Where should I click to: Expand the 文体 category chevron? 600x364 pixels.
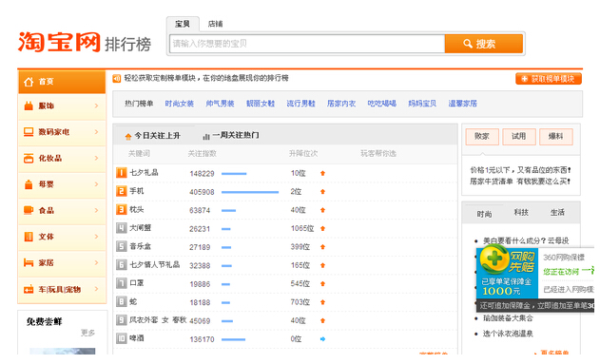(96, 237)
